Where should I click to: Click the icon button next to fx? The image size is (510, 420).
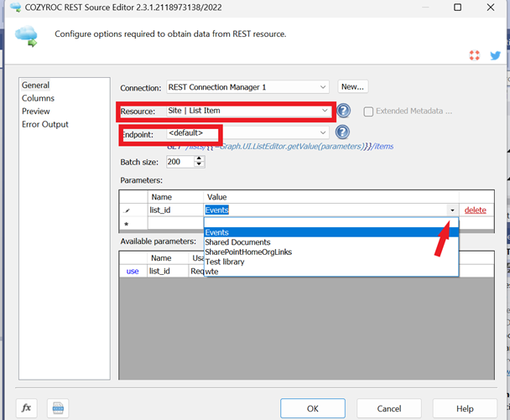57,408
